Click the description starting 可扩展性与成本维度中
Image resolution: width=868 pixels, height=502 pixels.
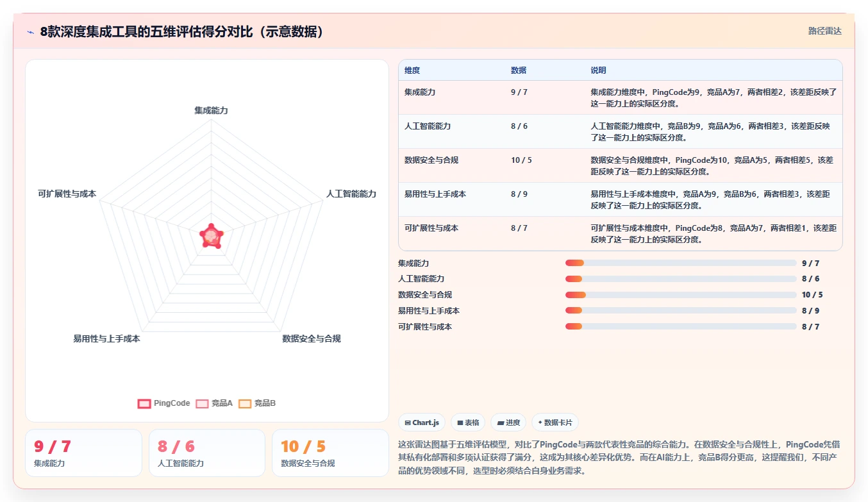pos(714,234)
